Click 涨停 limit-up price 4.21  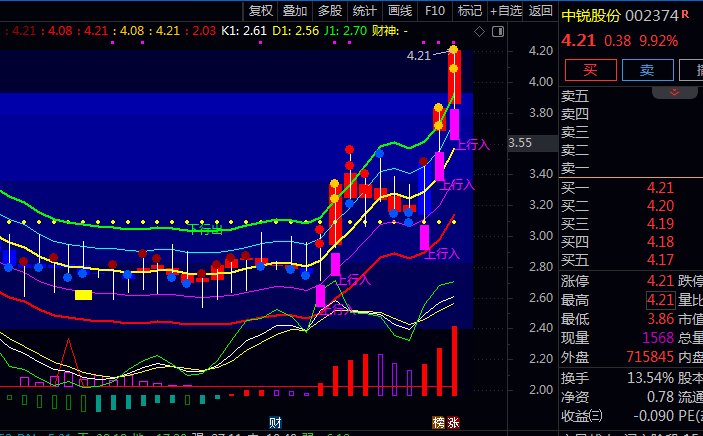pyautogui.click(x=660, y=281)
